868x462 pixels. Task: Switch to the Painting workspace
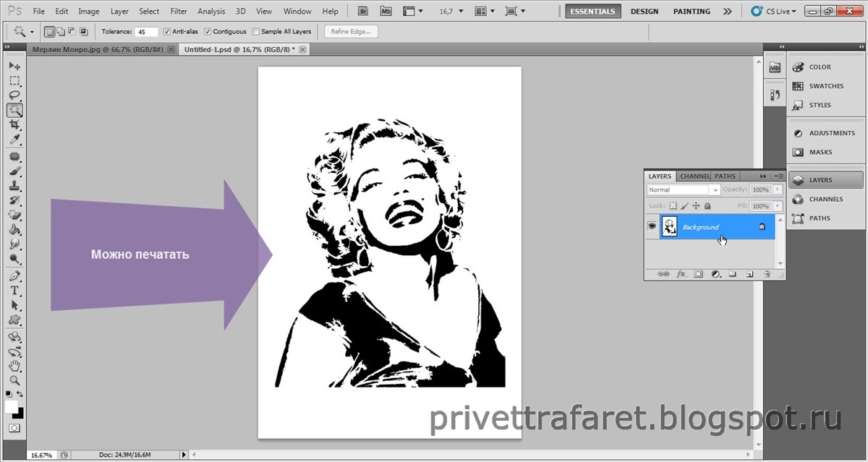point(692,12)
